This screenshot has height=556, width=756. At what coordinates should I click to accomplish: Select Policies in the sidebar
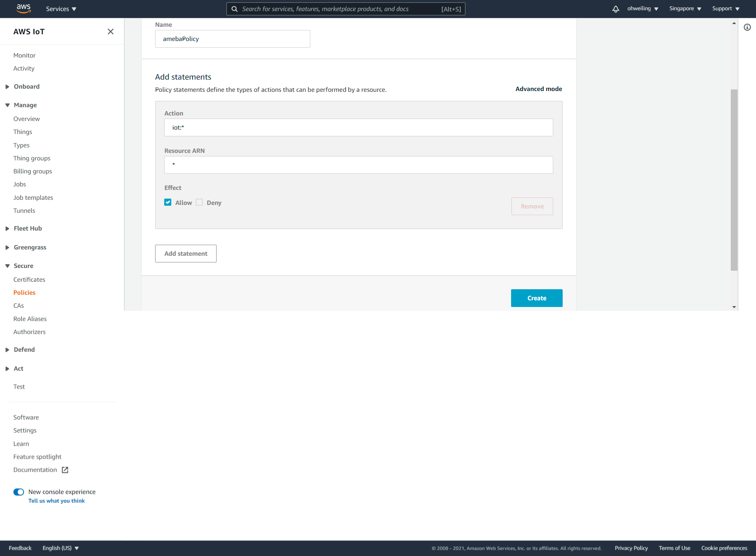(x=24, y=293)
